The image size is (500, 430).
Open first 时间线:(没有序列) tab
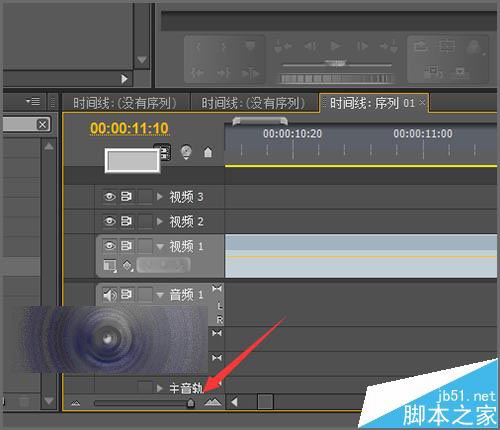click(125, 103)
